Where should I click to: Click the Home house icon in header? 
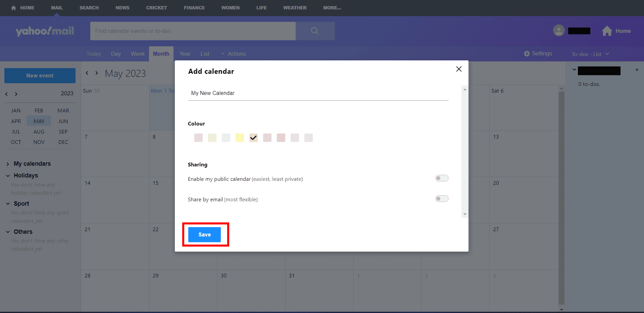607,31
